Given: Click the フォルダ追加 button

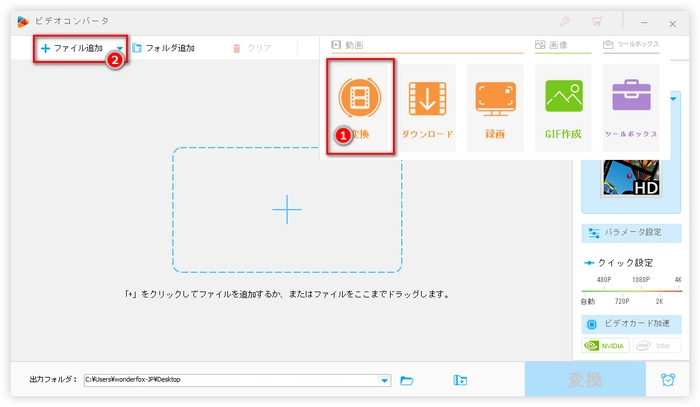Looking at the screenshot, I should 163,48.
